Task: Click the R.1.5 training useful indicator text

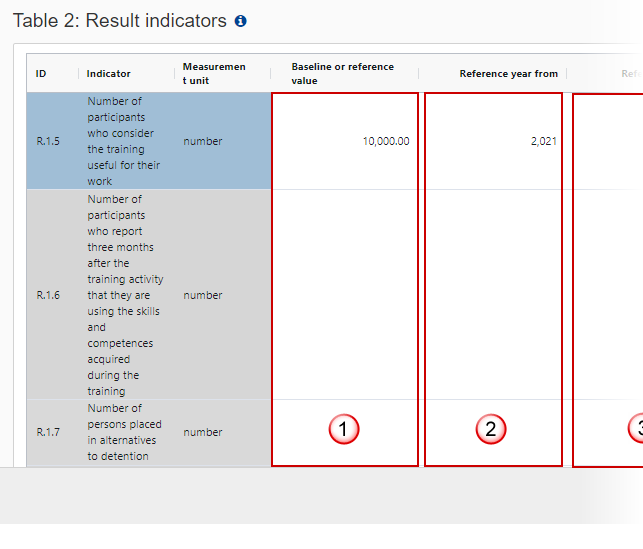Action: point(123,142)
